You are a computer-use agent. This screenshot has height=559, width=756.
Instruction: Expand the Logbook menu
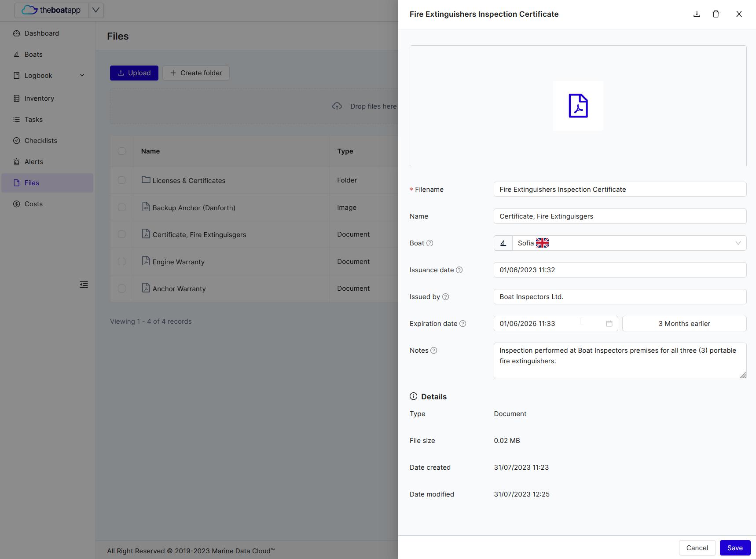click(48, 76)
